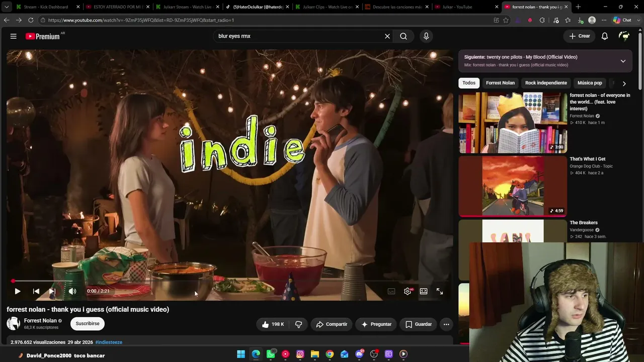
Task: Toggle subtitles on the video player
Action: coord(391,291)
